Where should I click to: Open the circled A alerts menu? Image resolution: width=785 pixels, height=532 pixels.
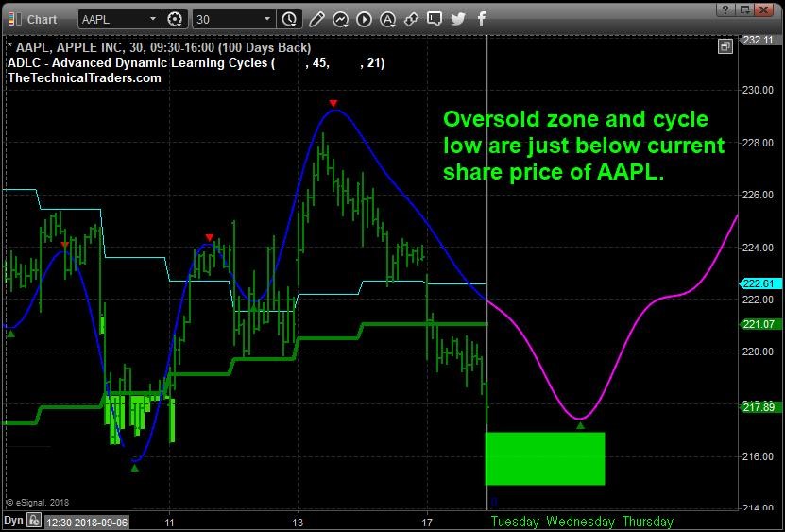pos(387,20)
